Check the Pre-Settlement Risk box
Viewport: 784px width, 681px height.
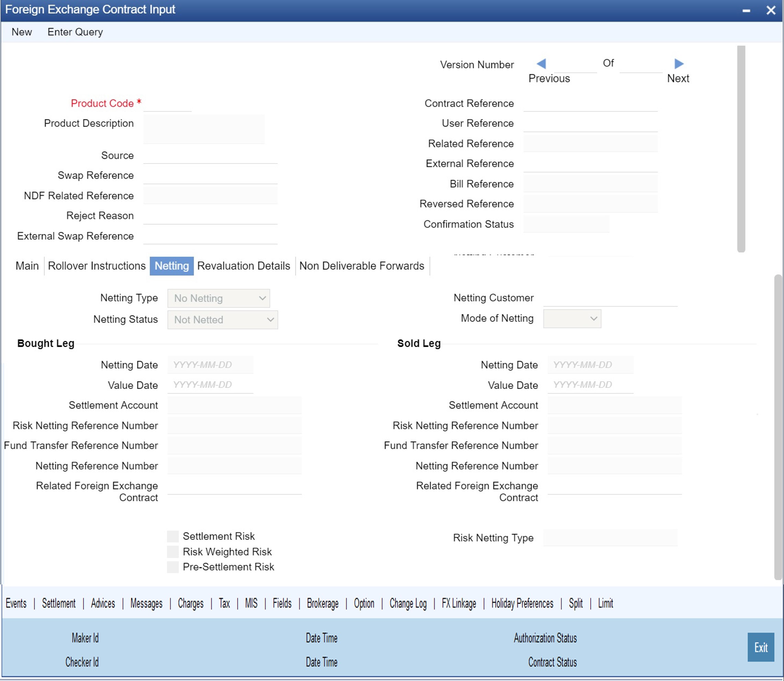[x=173, y=567]
